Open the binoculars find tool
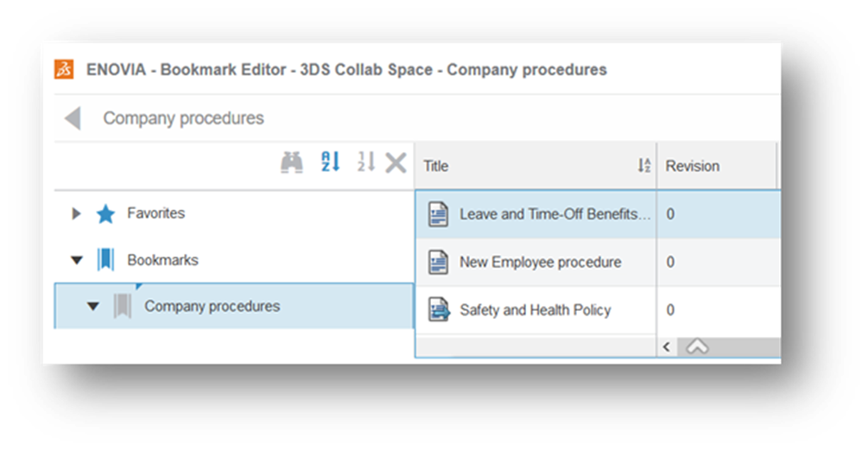The image size is (868, 451). click(x=292, y=162)
